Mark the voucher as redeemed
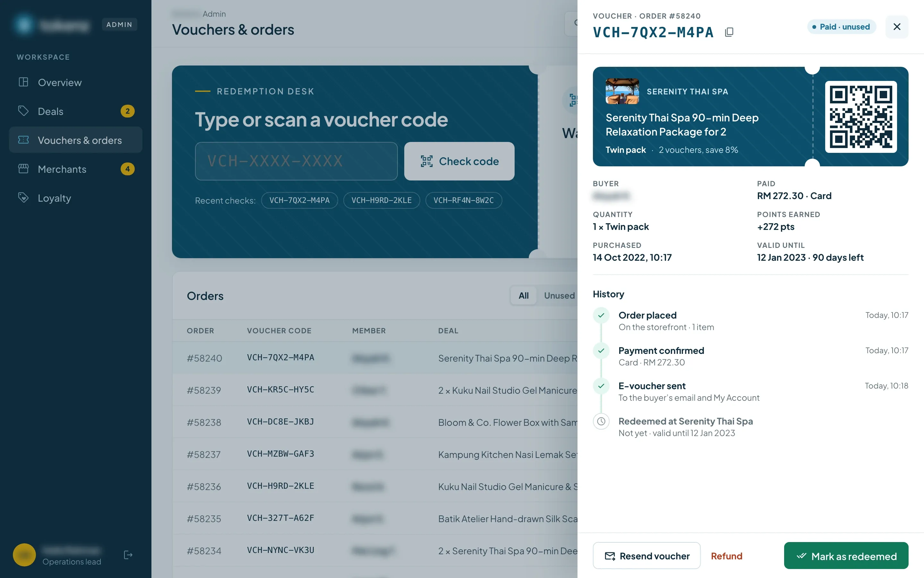The height and width of the screenshot is (578, 924). (846, 556)
